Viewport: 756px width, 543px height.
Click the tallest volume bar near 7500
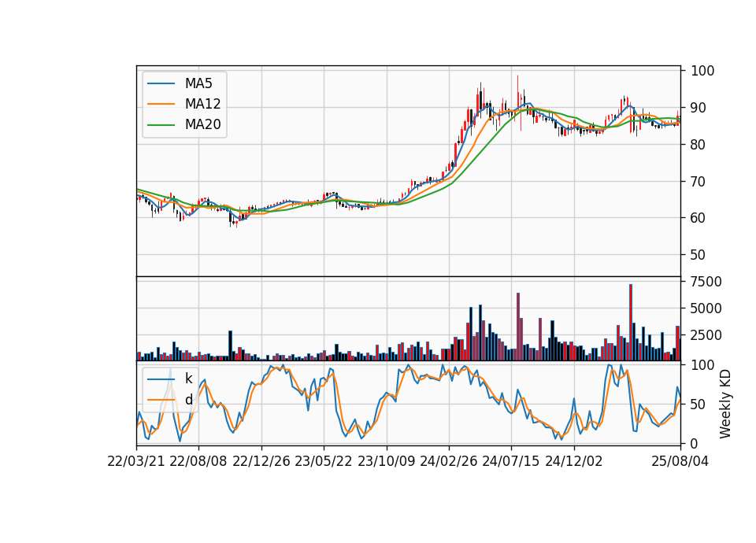[631, 323]
